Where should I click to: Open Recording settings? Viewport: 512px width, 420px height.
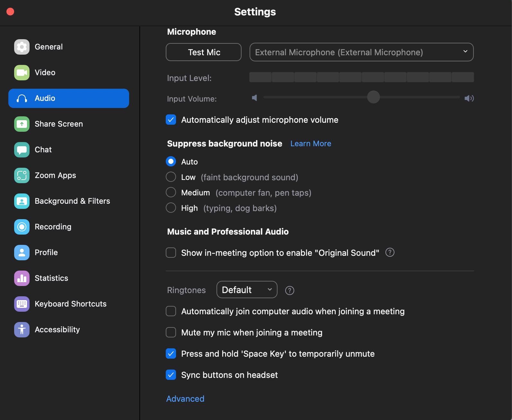point(69,227)
